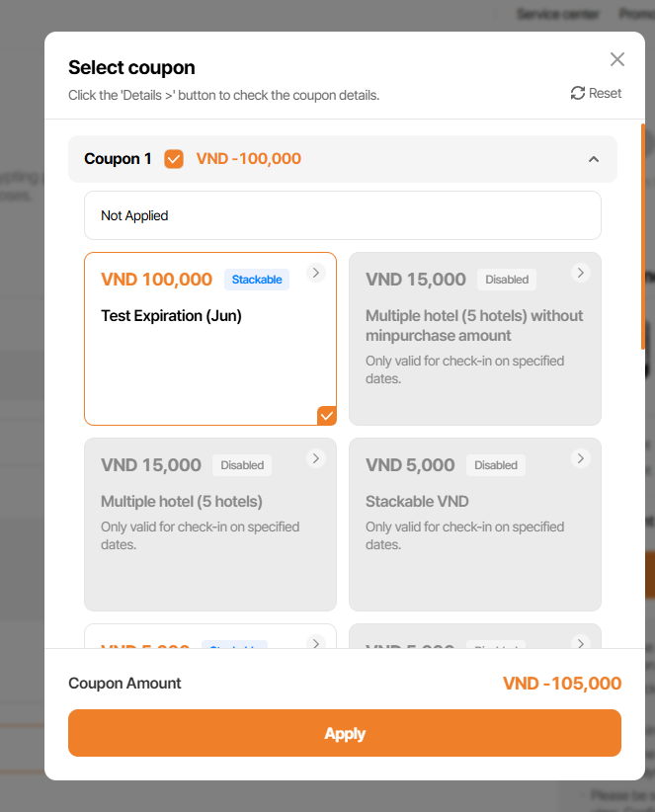Click the Apply button
The width and height of the screenshot is (655, 812).
click(x=344, y=733)
